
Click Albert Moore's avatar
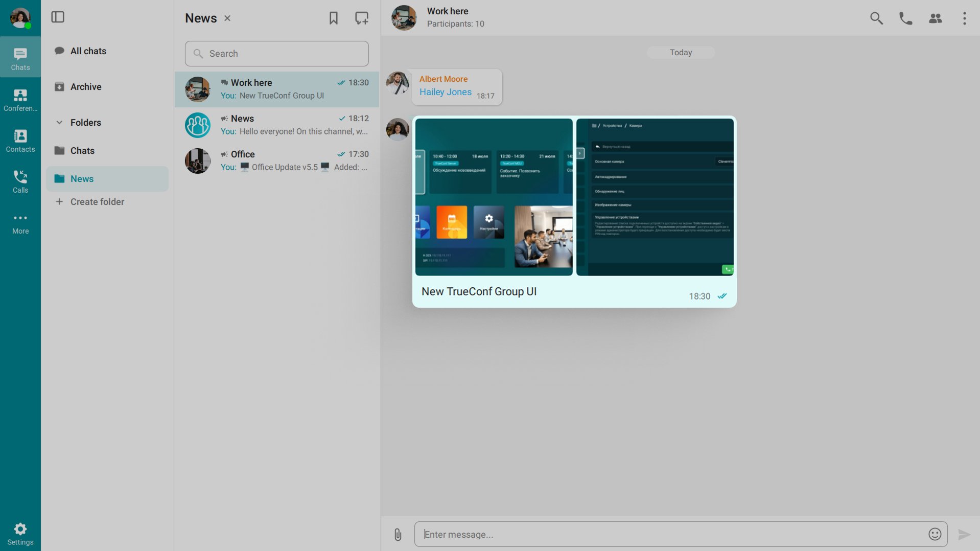[398, 83]
